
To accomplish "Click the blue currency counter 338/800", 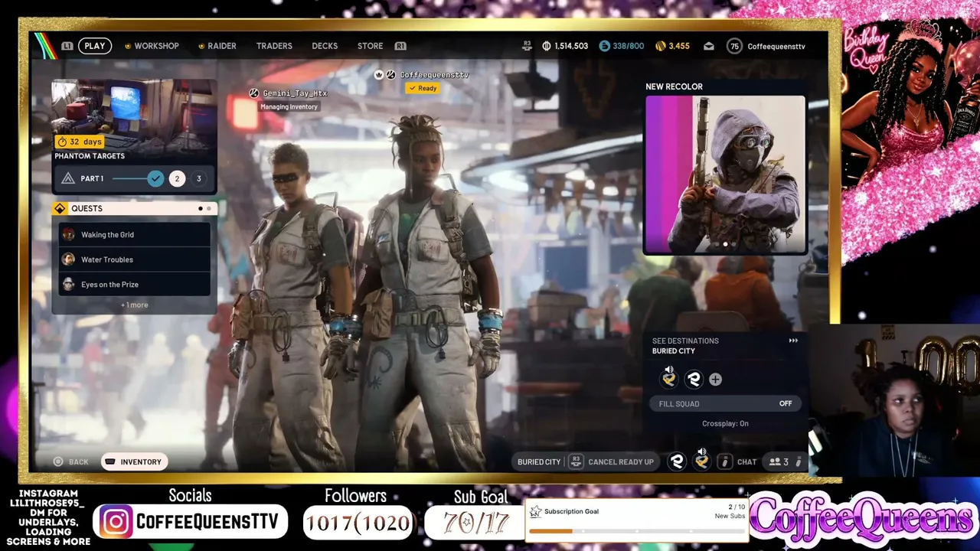I will click(x=622, y=46).
